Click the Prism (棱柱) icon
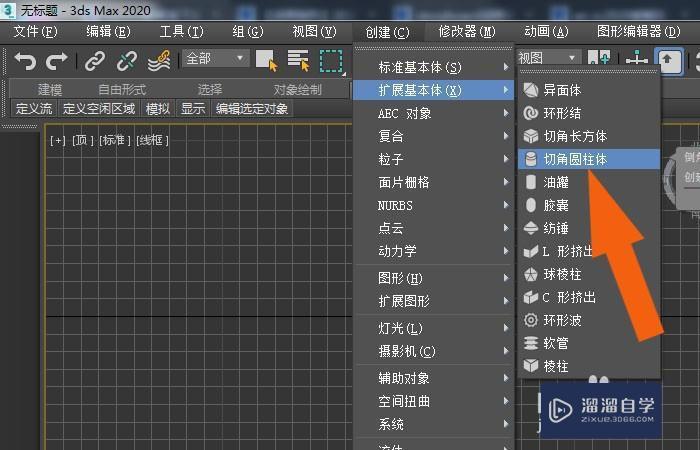Image resolution: width=700 pixels, height=450 pixels. pyautogui.click(x=530, y=366)
